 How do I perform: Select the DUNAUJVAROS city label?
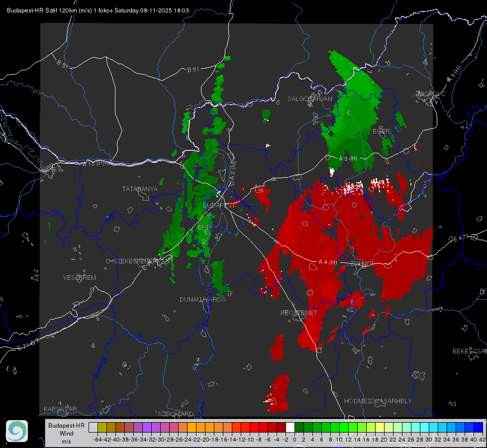point(202,299)
